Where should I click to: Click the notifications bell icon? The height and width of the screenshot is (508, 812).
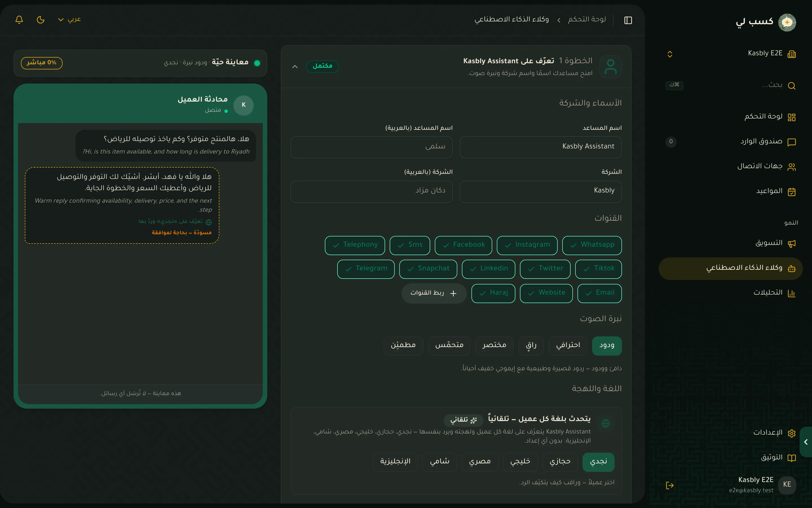coord(19,20)
